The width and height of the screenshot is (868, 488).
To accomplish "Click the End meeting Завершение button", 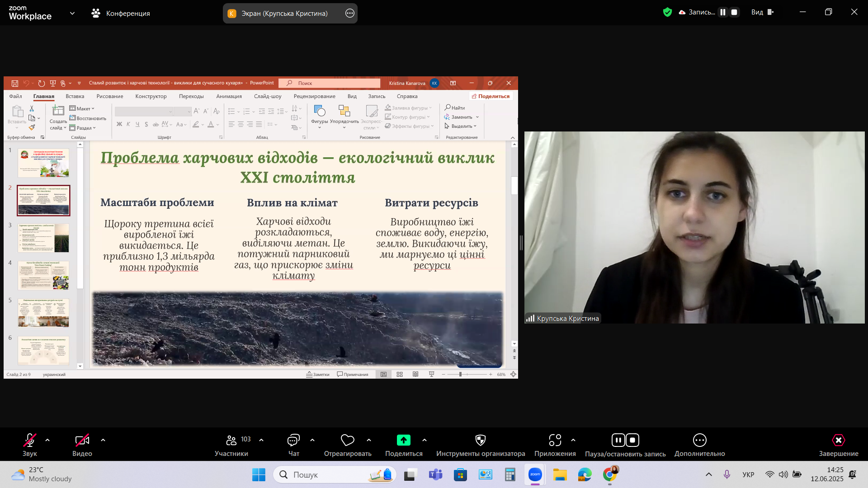I will pos(838,440).
